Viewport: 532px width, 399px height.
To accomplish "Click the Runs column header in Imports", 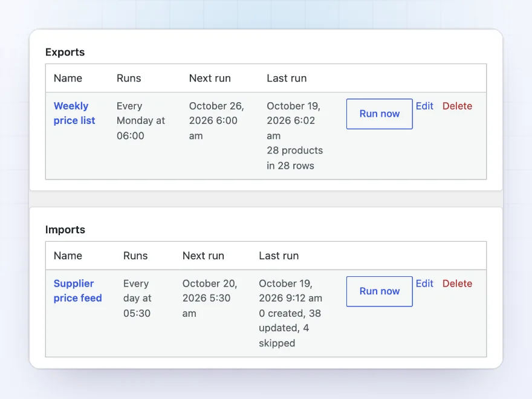I will (135, 256).
